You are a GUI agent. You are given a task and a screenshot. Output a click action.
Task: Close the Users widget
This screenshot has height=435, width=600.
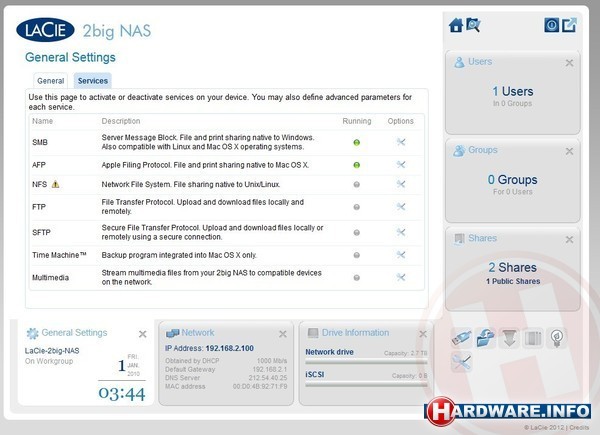point(569,63)
